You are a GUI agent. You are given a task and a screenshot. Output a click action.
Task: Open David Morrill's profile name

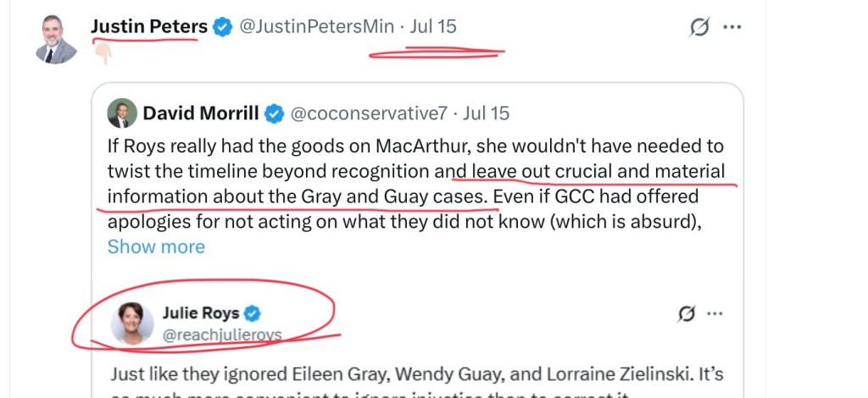point(200,113)
